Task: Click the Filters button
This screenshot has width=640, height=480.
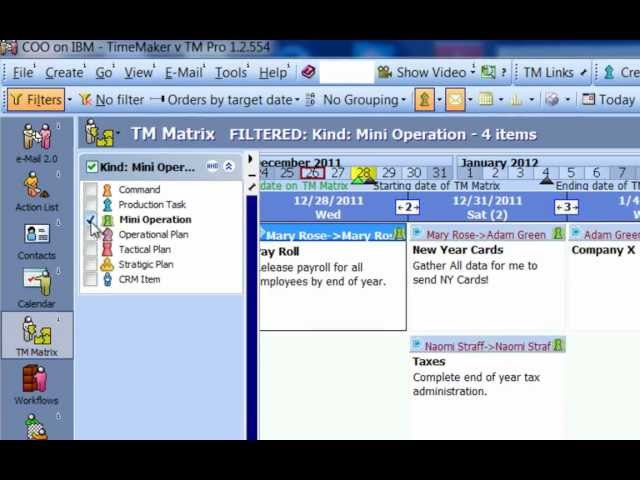Action: pos(36,100)
